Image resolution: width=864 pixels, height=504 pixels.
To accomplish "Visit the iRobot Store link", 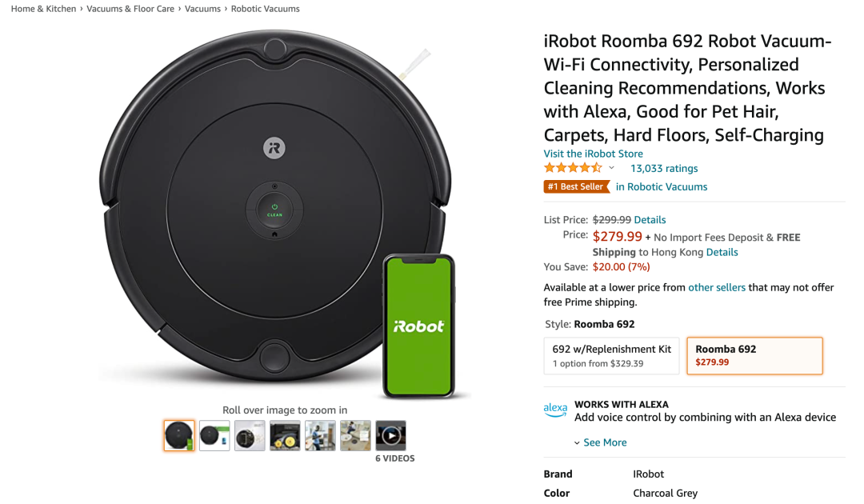I will [593, 154].
